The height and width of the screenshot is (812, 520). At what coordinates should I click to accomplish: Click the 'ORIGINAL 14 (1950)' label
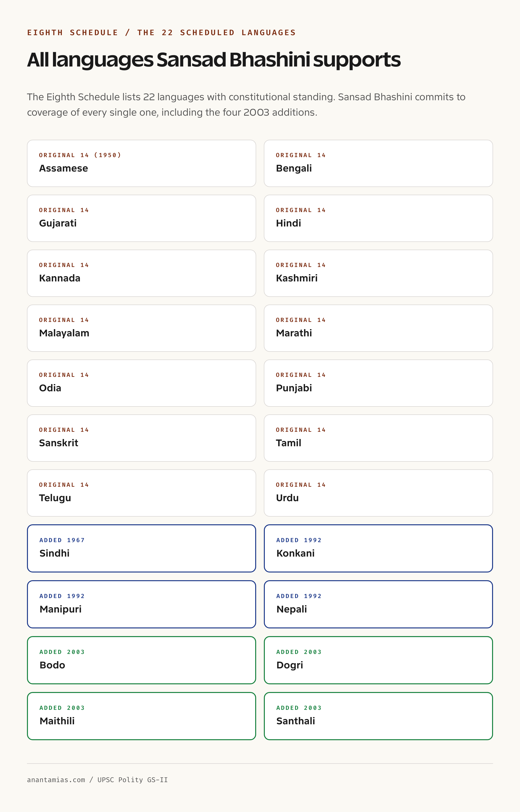coord(80,155)
